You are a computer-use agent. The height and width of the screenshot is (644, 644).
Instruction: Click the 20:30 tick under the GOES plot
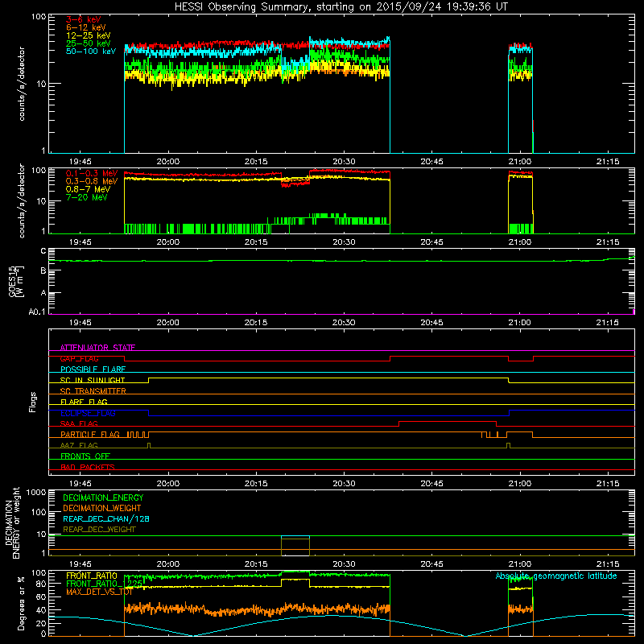click(344, 323)
